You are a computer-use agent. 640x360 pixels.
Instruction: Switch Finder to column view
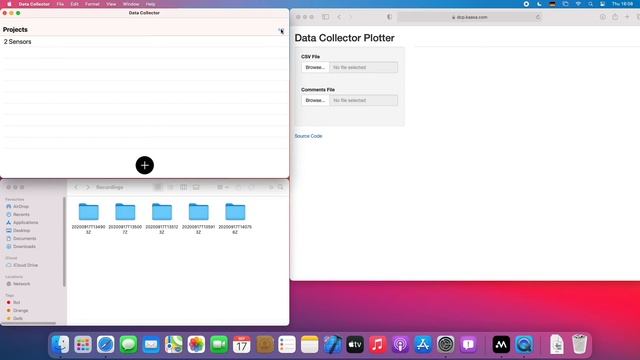[x=183, y=187]
